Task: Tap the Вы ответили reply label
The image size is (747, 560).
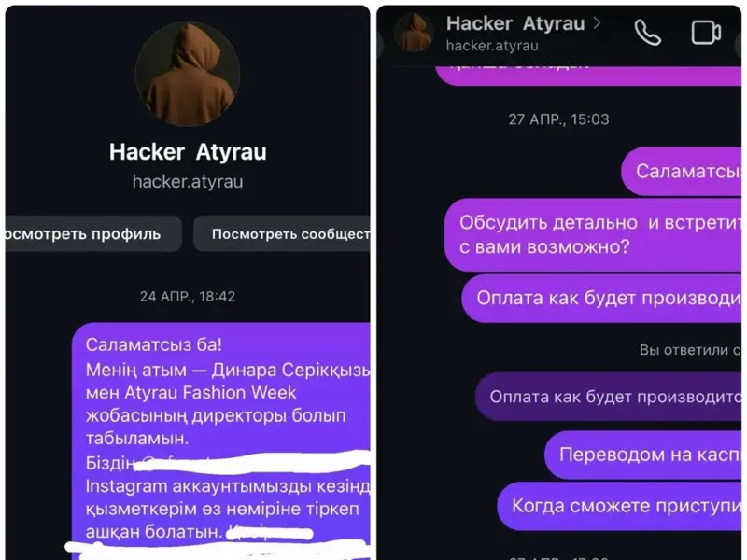Action: [690, 350]
